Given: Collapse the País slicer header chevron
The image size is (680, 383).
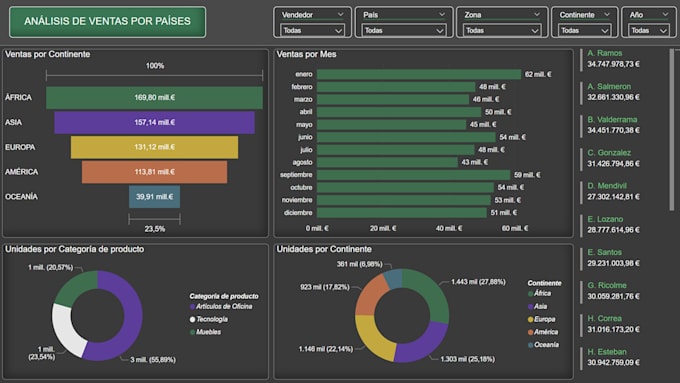Looking at the screenshot, I should pyautogui.click(x=442, y=14).
